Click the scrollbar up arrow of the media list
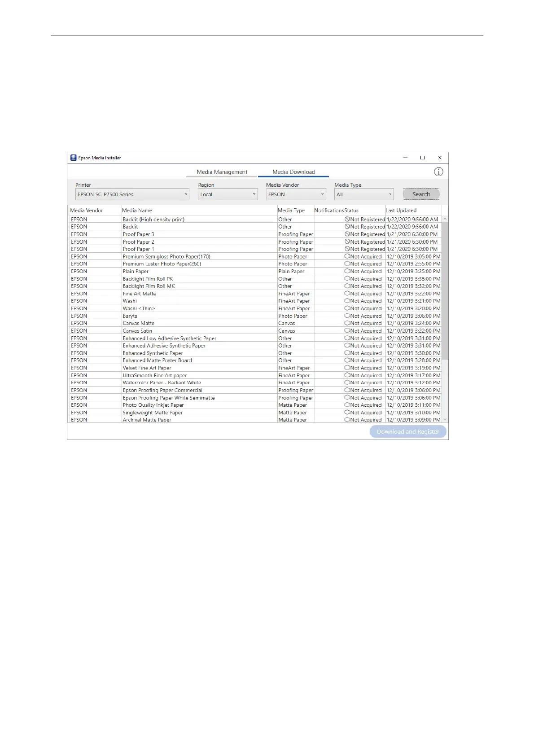The image size is (534, 756). pyautogui.click(x=445, y=219)
